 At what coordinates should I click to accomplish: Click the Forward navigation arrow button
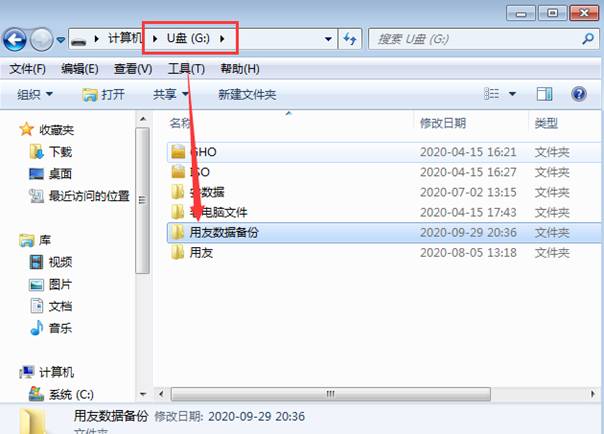pos(41,39)
